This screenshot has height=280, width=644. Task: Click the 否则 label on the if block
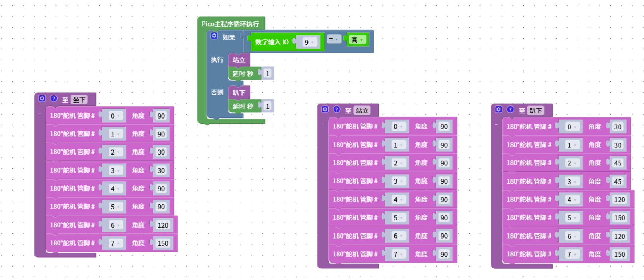click(x=217, y=92)
